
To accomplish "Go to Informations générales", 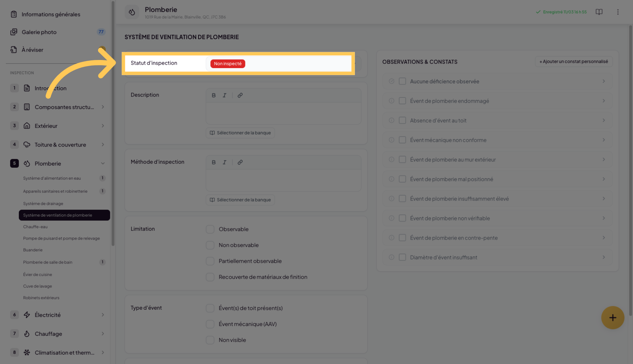I will pyautogui.click(x=51, y=14).
